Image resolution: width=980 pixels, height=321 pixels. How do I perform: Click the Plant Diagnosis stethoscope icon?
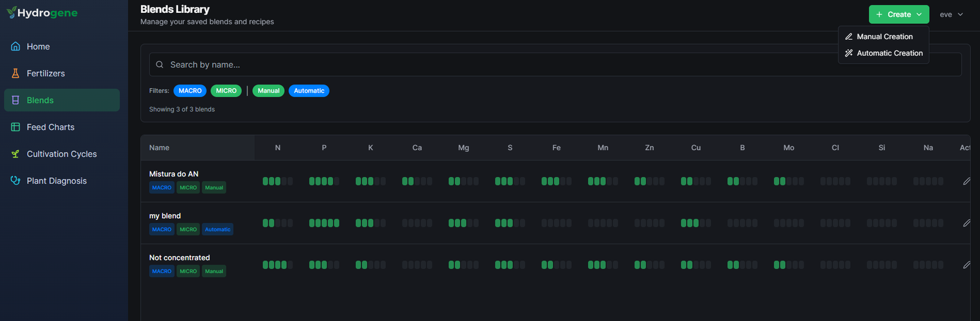pos(15,181)
